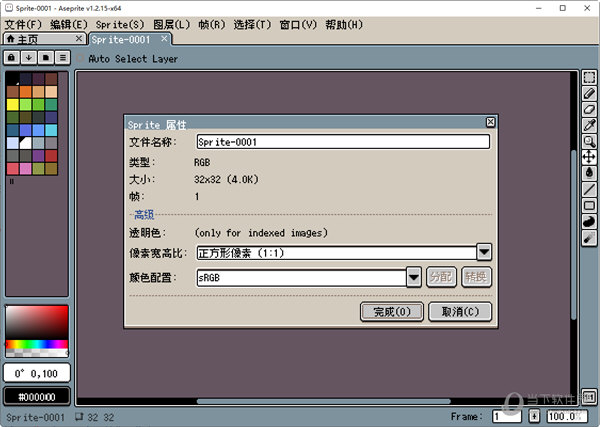Click the #000000 foreground color box
Viewport: 600px width, 427px height.
point(37,397)
